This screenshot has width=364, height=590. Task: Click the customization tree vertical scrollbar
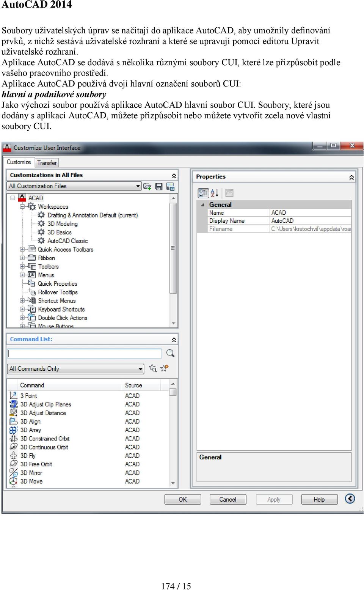click(x=173, y=260)
